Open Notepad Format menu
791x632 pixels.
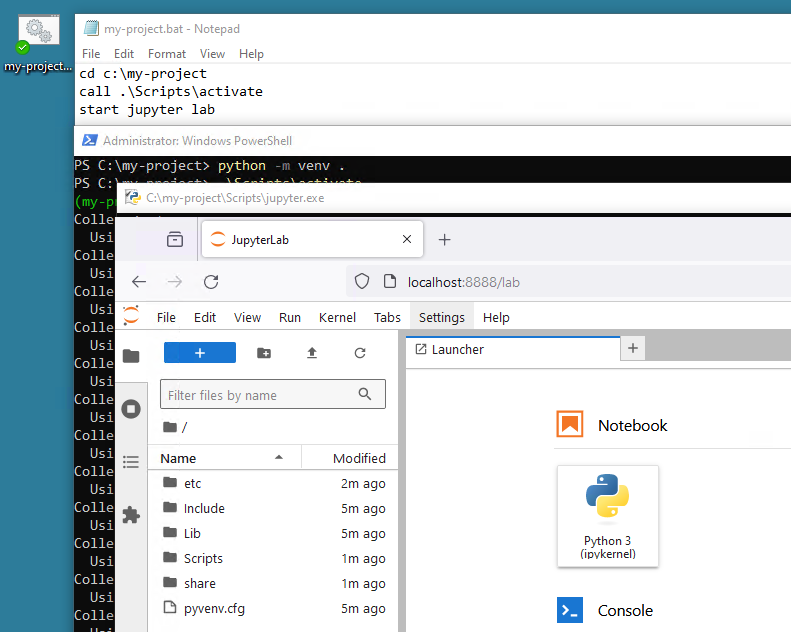[x=166, y=53]
